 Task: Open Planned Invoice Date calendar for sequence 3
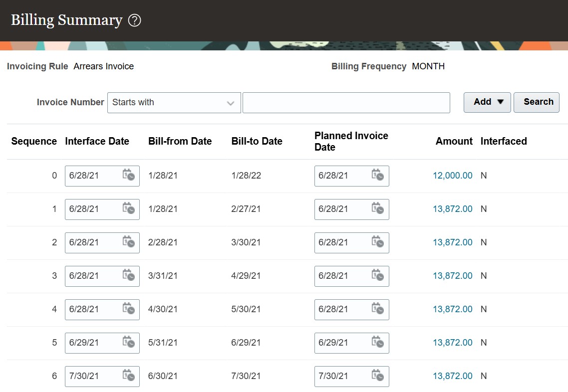click(378, 275)
